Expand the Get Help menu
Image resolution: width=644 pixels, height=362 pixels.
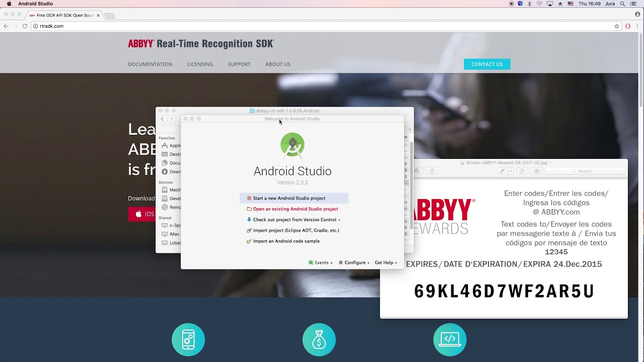386,262
